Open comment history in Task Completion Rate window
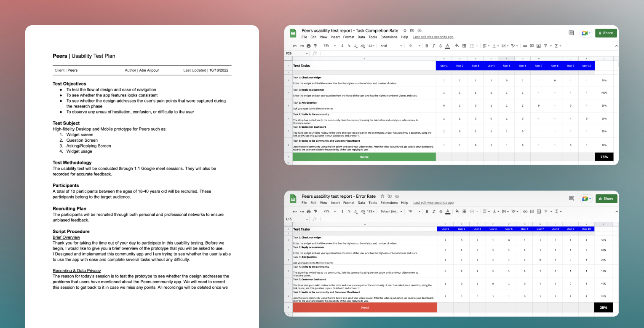644x328 pixels. (x=571, y=33)
